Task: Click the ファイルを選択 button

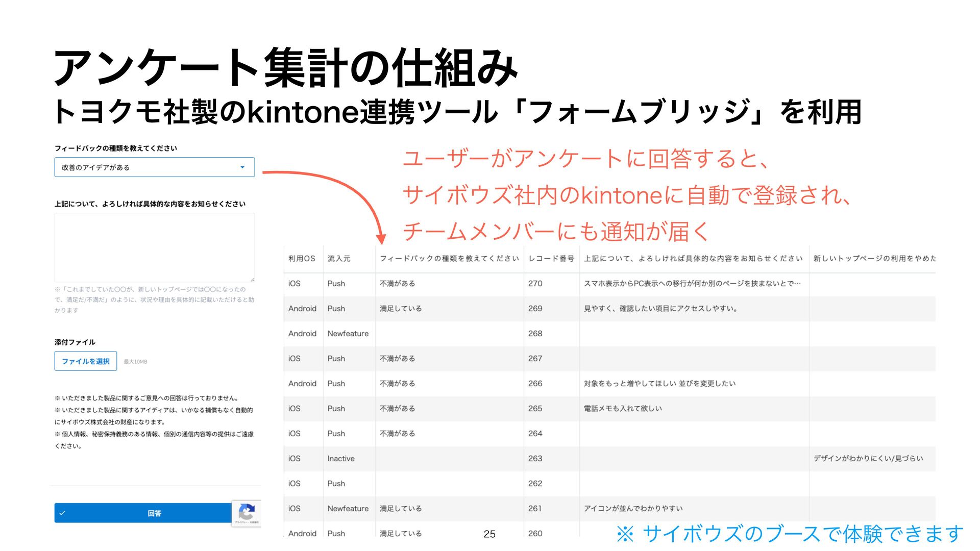Action: (x=86, y=361)
